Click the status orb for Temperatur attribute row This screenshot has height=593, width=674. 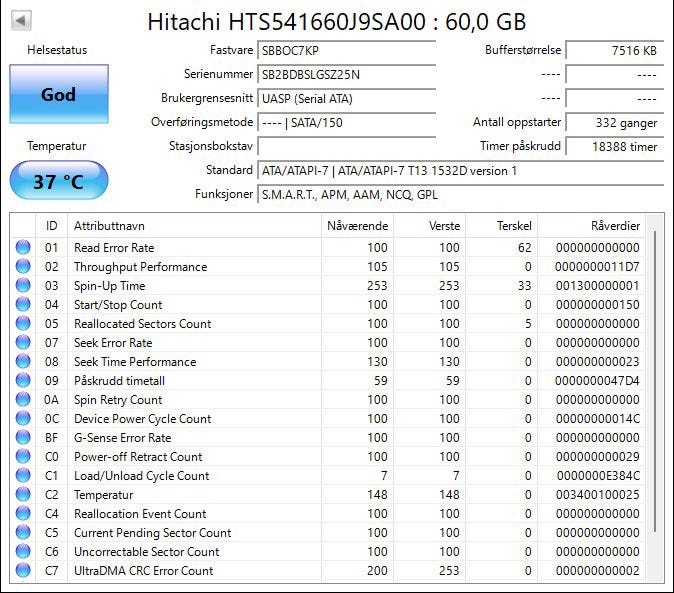point(23,495)
